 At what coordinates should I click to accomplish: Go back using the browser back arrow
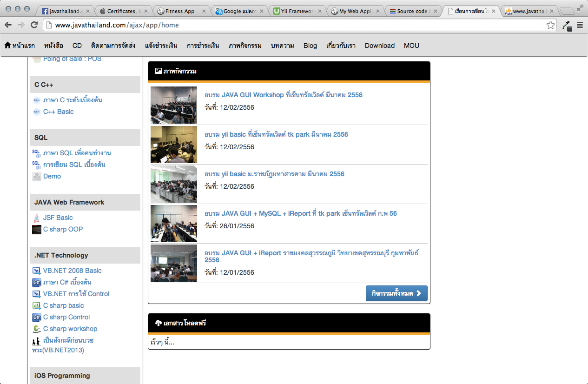8,25
